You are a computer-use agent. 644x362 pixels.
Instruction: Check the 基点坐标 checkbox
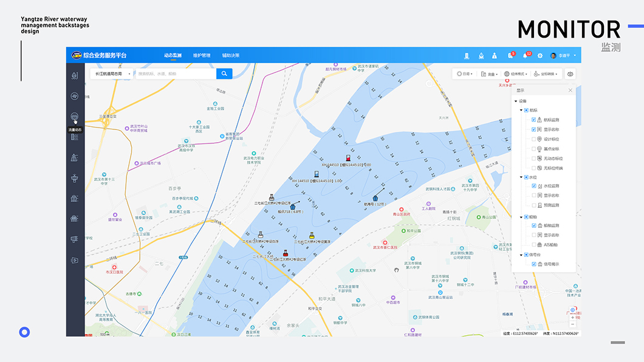click(x=534, y=149)
